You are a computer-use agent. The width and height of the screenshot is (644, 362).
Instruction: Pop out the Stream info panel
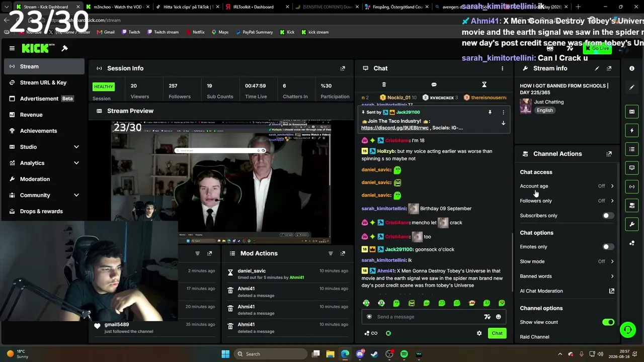click(x=609, y=68)
